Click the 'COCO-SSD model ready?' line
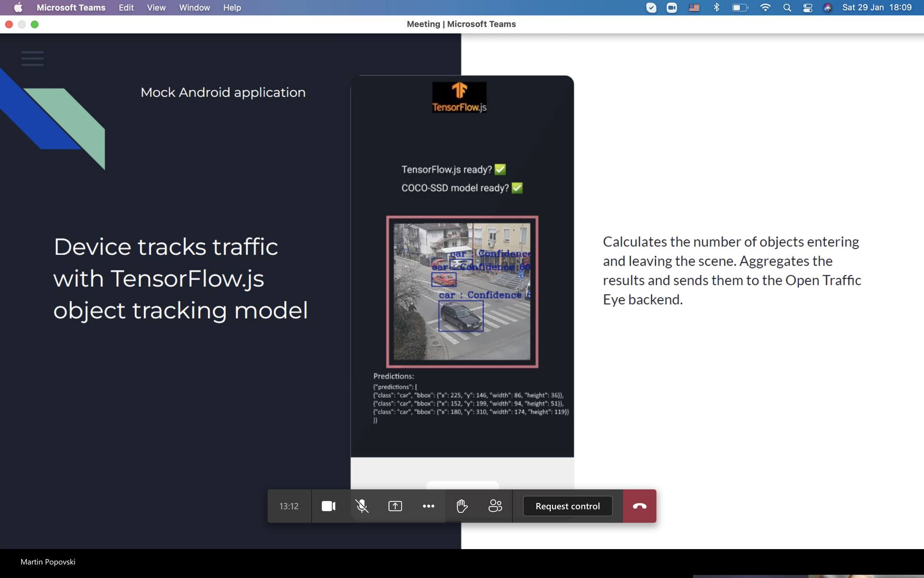This screenshot has height=578, width=924. tap(462, 188)
